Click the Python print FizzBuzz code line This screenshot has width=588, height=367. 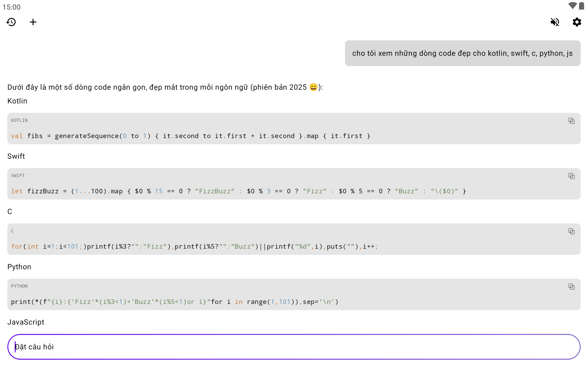(175, 302)
